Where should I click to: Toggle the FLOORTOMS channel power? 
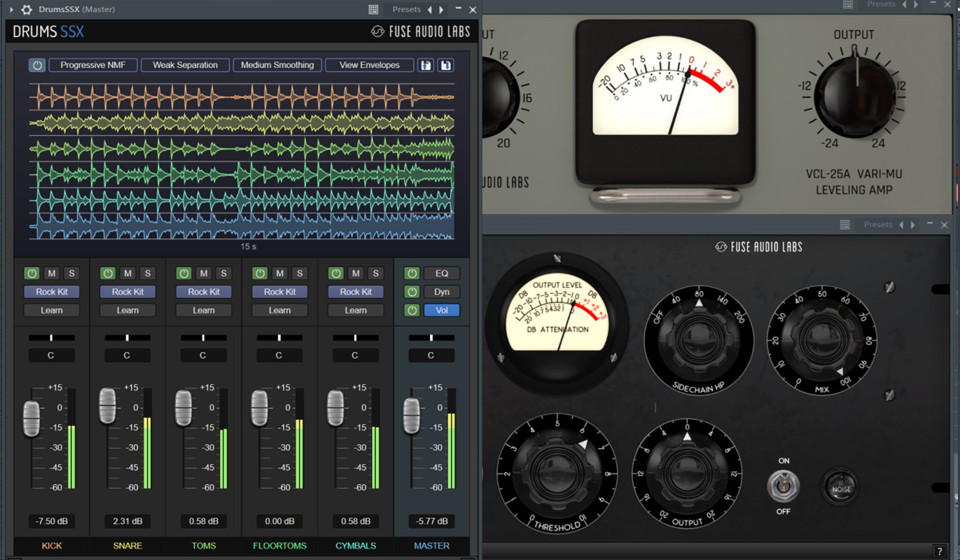tap(260, 274)
